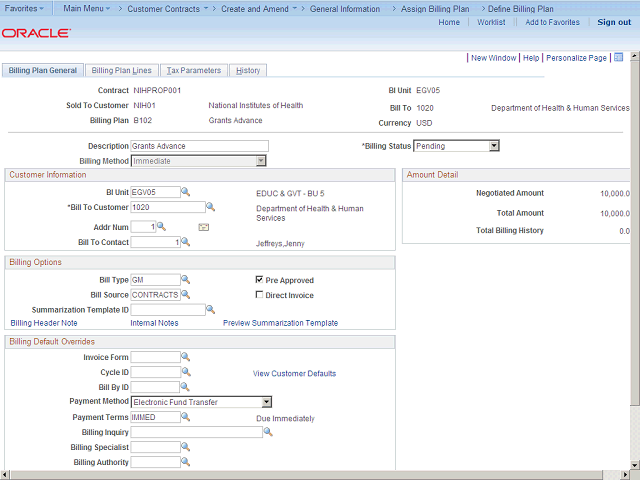640x480 pixels.
Task: Open the Billing Inquiry lookup magnifier
Action: [268, 432]
